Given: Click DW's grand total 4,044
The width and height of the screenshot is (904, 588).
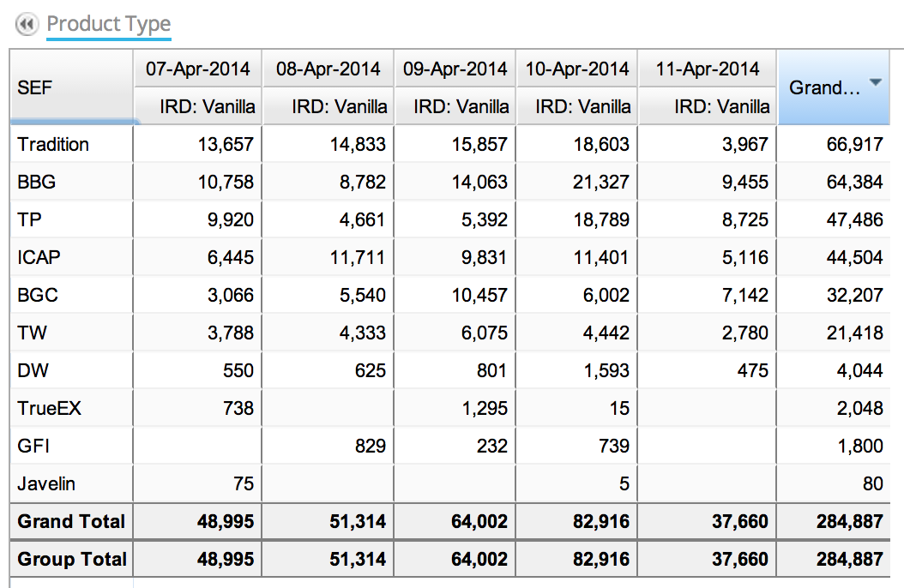Looking at the screenshot, I should 859,370.
